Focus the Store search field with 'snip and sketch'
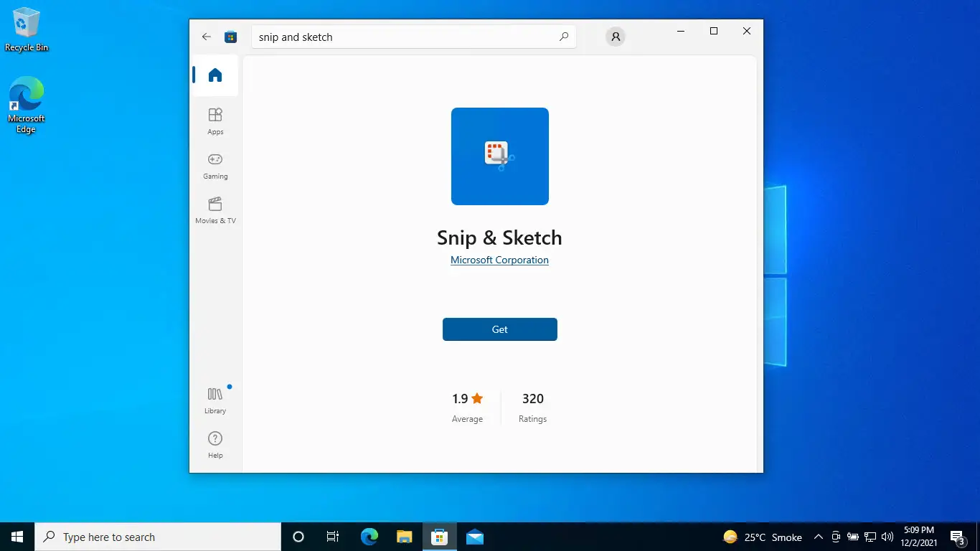The width and height of the screenshot is (980, 551). pos(414,37)
